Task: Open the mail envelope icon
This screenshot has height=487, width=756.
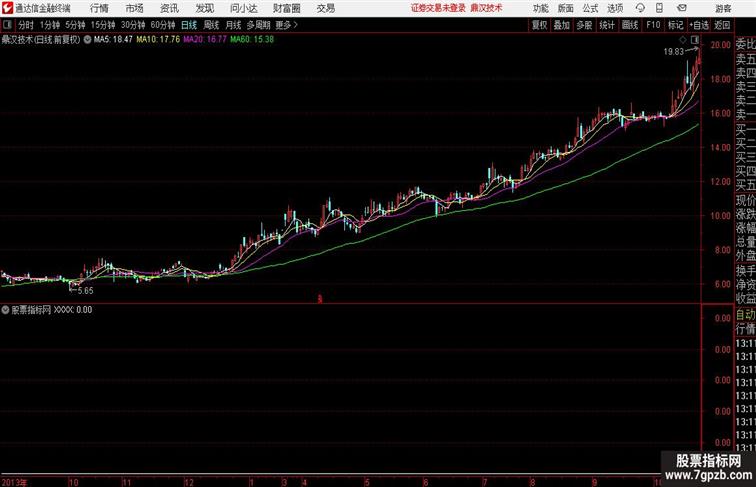Action: [x=681, y=8]
